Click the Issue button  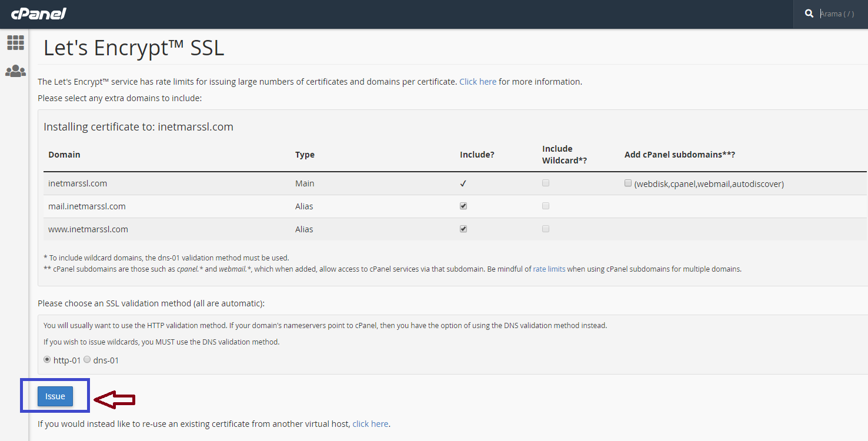pyautogui.click(x=55, y=396)
